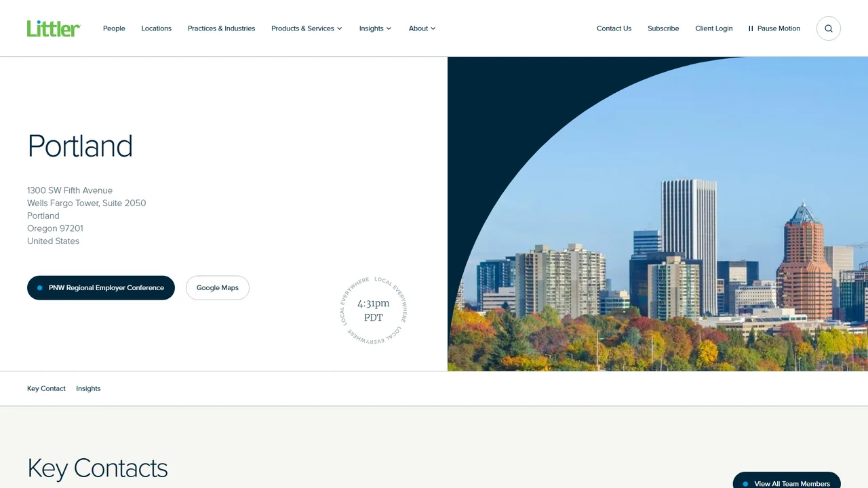Jump to the Insights section tab below the hero
Screen dimensions: 868x488
coord(88,388)
